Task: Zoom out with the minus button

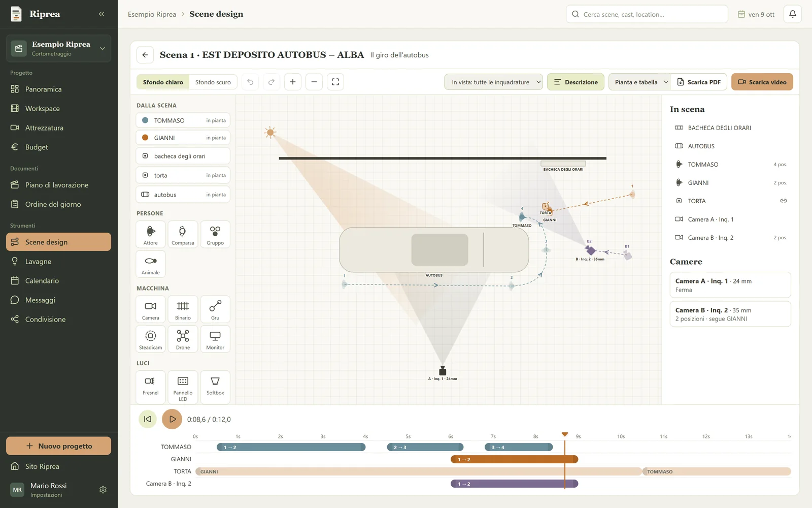Action: [x=314, y=82]
